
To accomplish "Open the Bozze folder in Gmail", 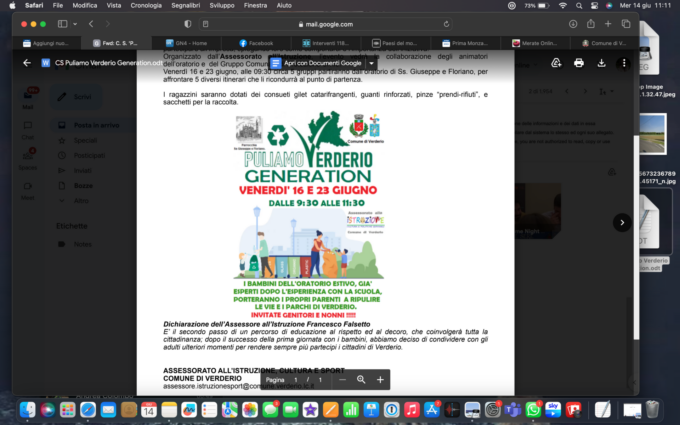I will 83,186.
